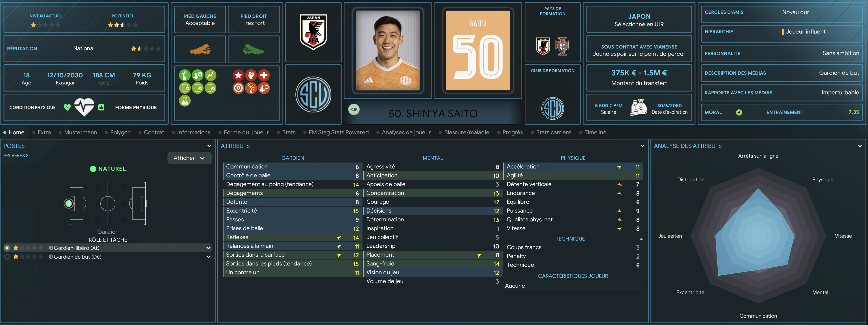Open the PROGRÈS link under Postes

16,155
